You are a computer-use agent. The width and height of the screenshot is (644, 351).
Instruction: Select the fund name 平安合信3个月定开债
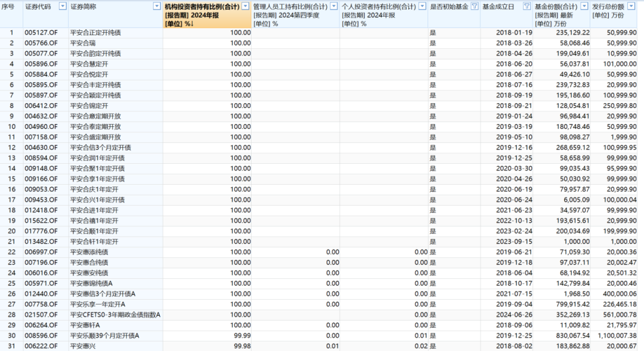pyautogui.click(x=101, y=147)
